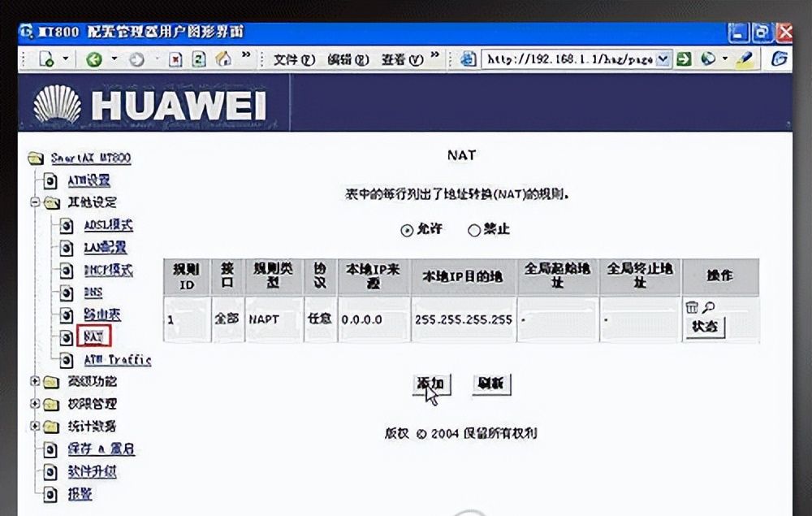
Task: Expand the 权限管理 folder
Action: (35, 404)
